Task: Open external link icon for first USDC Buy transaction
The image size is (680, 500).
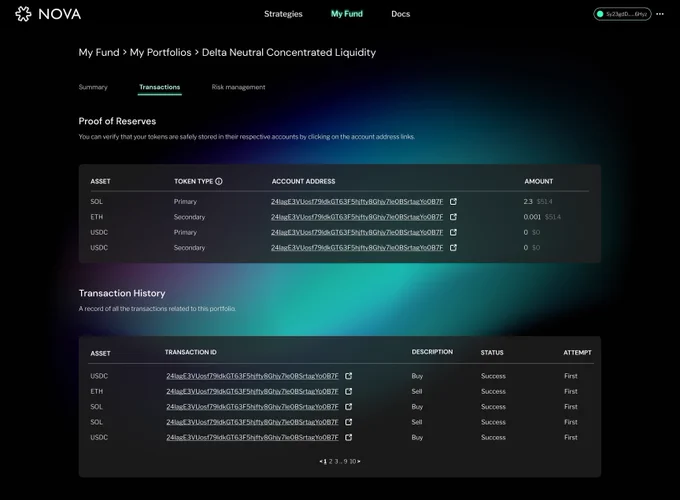Action: [x=348, y=376]
